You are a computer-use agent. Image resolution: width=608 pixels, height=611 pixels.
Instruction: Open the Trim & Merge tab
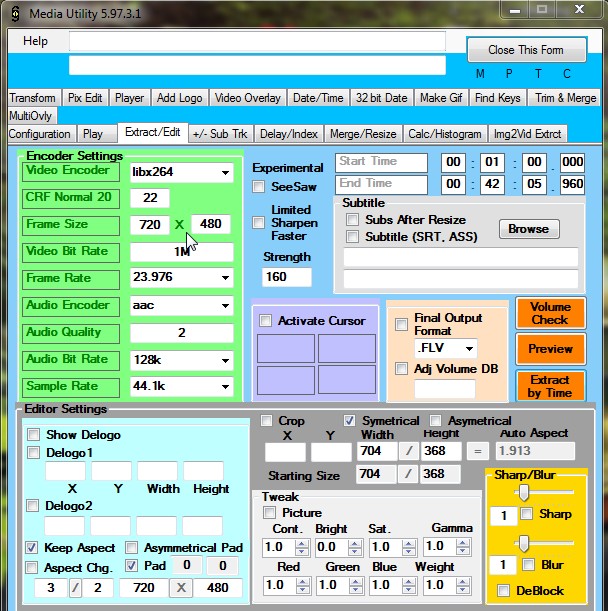tap(566, 98)
